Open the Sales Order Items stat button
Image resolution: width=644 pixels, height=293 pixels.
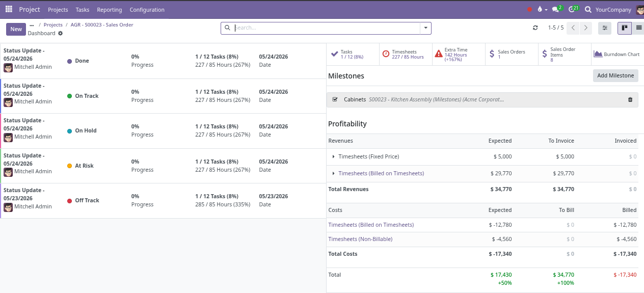pyautogui.click(x=565, y=55)
